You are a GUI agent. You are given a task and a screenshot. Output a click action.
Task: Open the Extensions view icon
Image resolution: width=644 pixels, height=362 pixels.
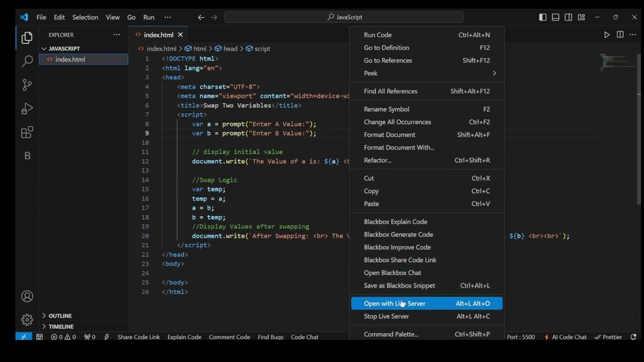point(27,132)
